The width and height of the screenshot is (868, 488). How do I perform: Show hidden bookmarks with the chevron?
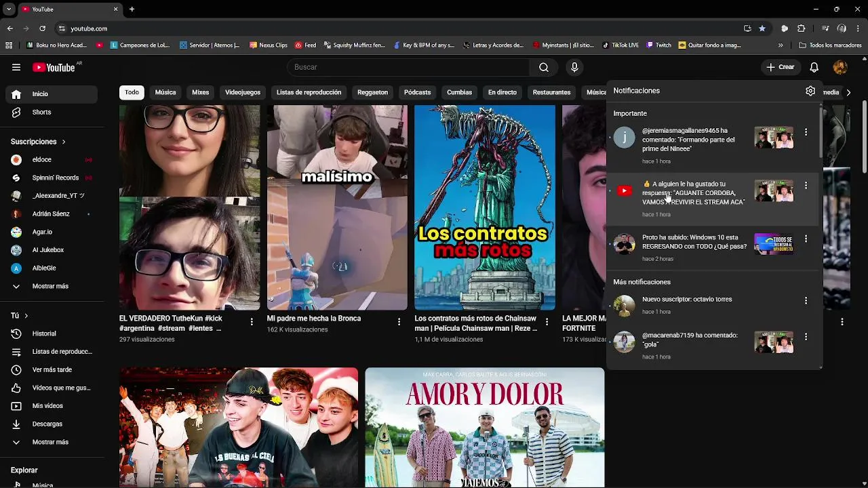click(781, 45)
